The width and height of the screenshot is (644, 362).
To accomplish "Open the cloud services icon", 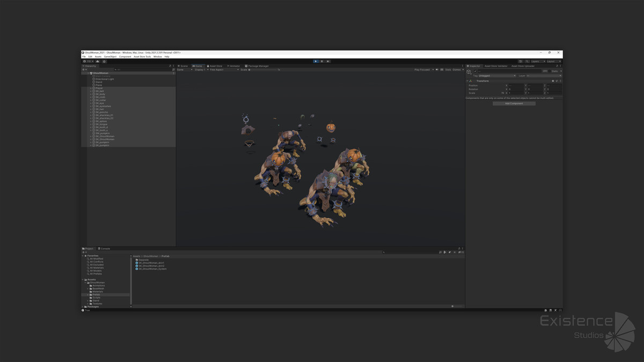I will pyautogui.click(x=97, y=61).
